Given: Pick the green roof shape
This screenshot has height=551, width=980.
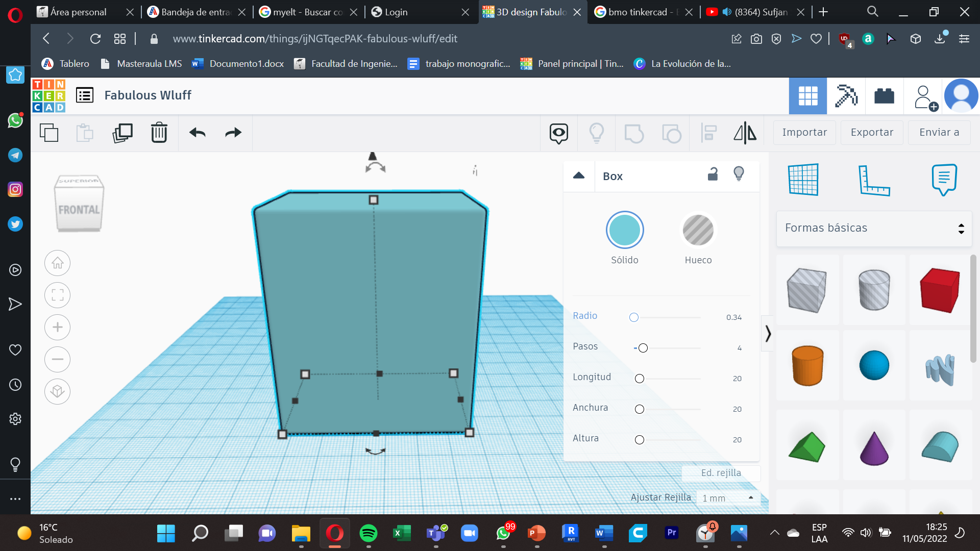Looking at the screenshot, I should pos(807,447).
